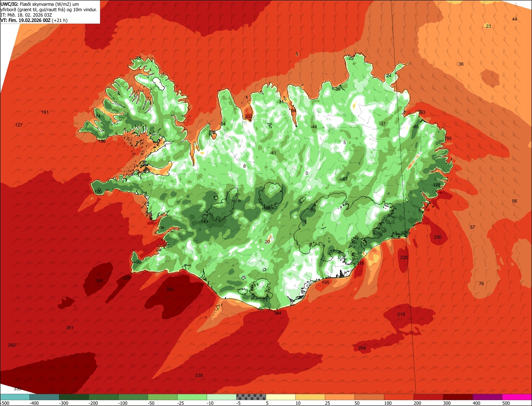Select the '127' value at the left edge
532x406 pixels.
click(19, 125)
